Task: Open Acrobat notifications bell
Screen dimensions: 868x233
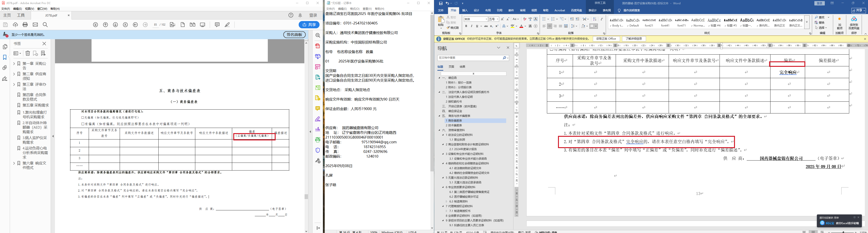Action: click(300, 15)
